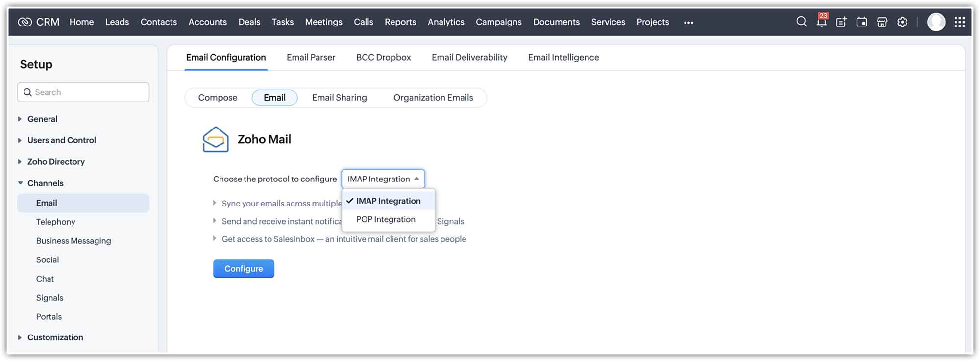Select the Compose sub-tab
This screenshot has height=361, width=980.
(218, 98)
